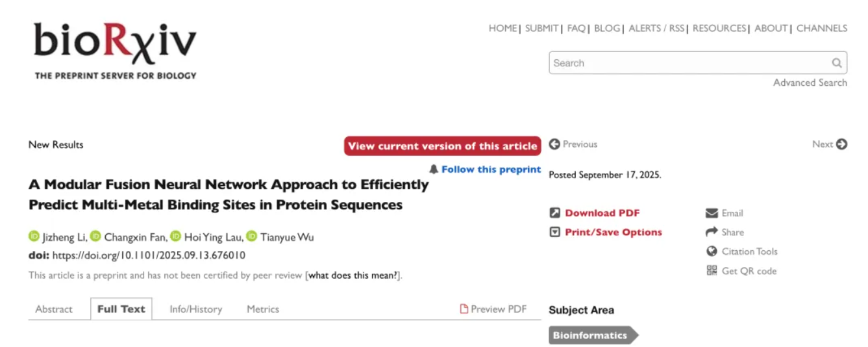Click Jizheng Li's ORCID icon
The width and height of the screenshot is (868, 347).
pyautogui.click(x=34, y=237)
